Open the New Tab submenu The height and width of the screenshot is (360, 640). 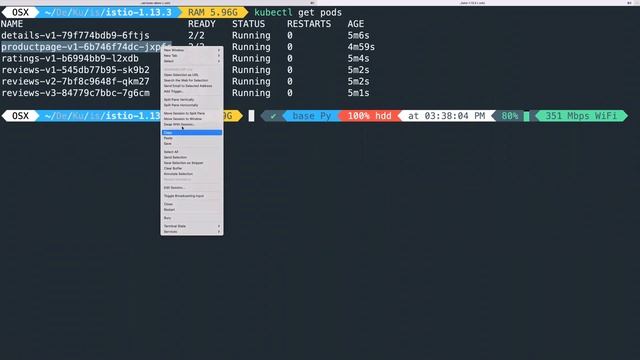(x=192, y=56)
